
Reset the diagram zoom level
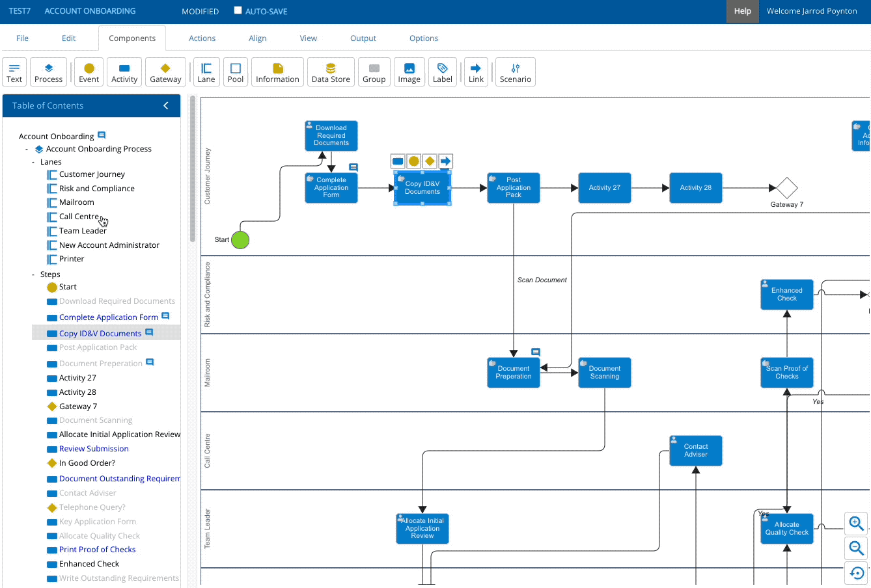tap(857, 573)
